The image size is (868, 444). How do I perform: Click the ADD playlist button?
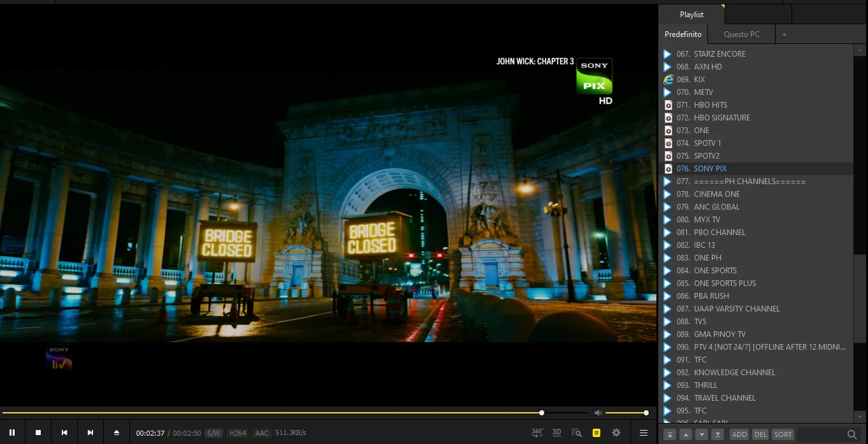click(x=739, y=434)
